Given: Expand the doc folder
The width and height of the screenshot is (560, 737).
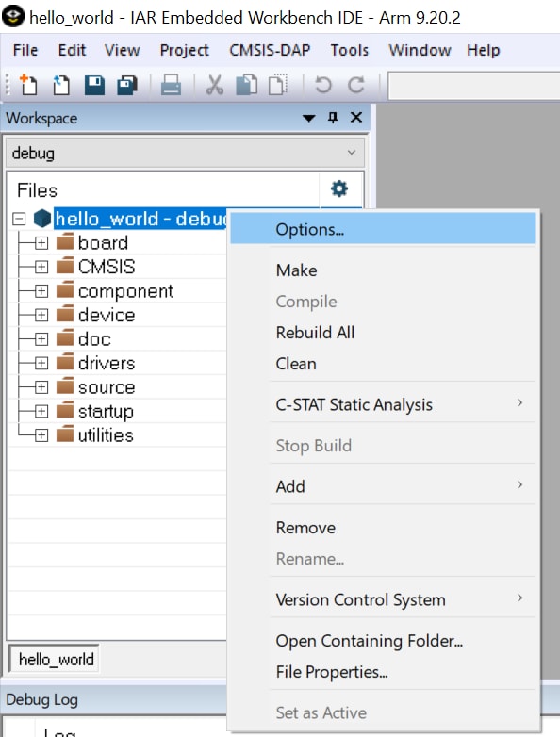Looking at the screenshot, I should click(x=41, y=339).
